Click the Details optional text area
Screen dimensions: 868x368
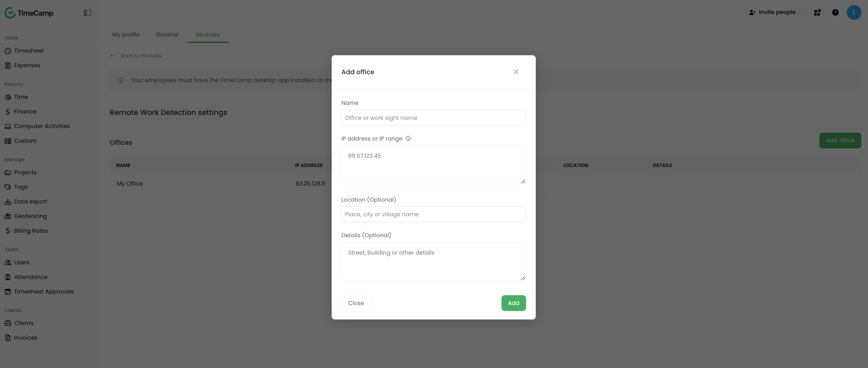pos(433,261)
